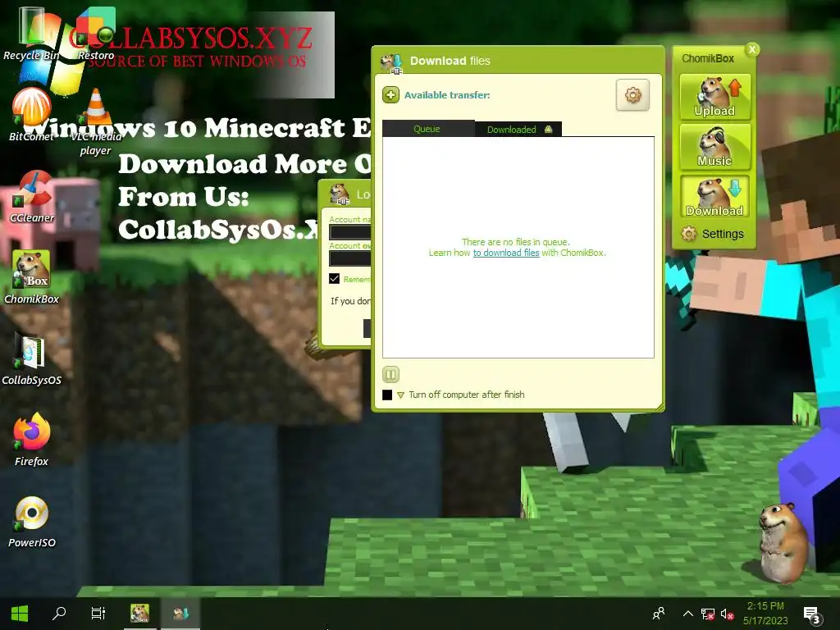Follow the 'to download files' link
The width and height of the screenshot is (840, 630).
tap(505, 253)
